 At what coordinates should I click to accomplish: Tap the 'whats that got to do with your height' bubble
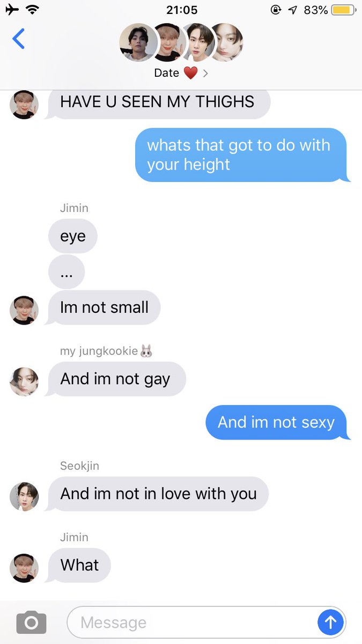(x=242, y=155)
